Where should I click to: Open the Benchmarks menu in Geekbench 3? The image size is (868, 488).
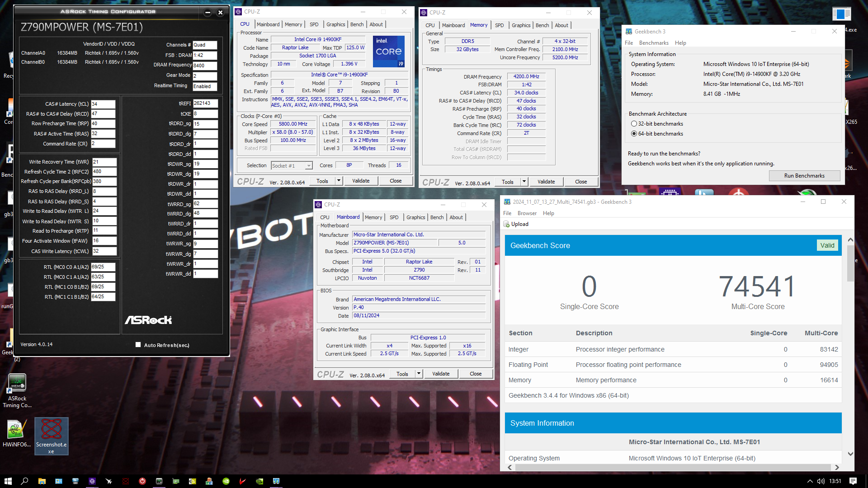point(654,43)
